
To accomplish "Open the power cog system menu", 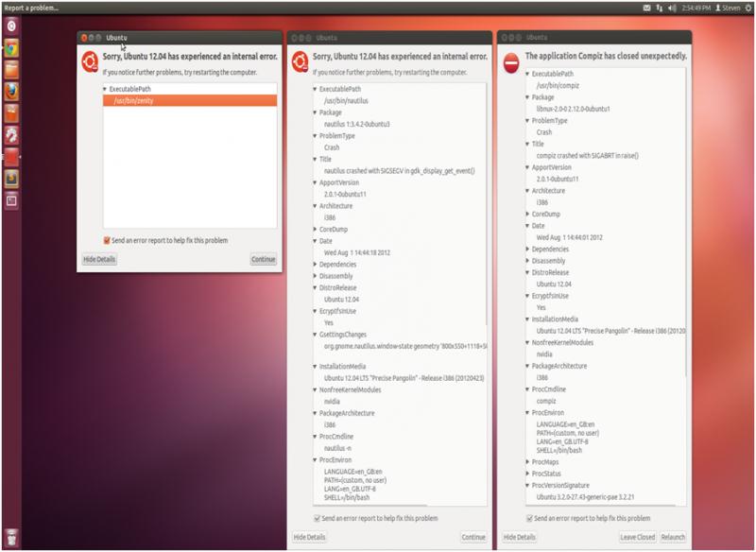I will 748,8.
